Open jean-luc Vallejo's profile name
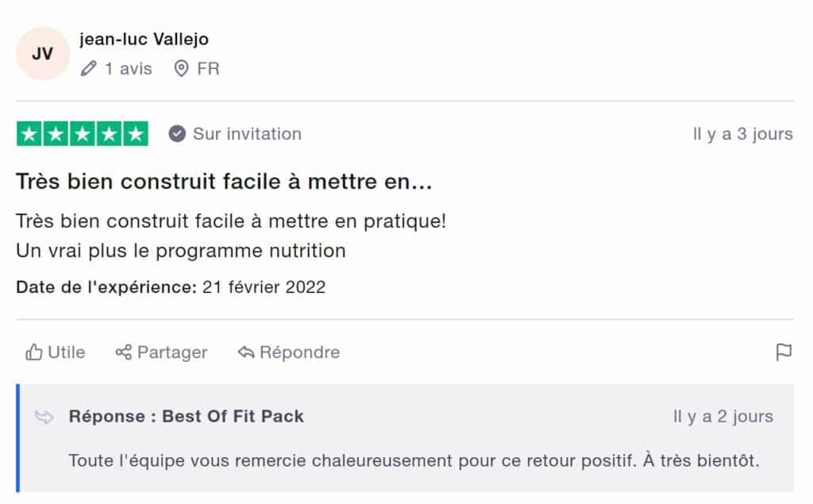 144,39
